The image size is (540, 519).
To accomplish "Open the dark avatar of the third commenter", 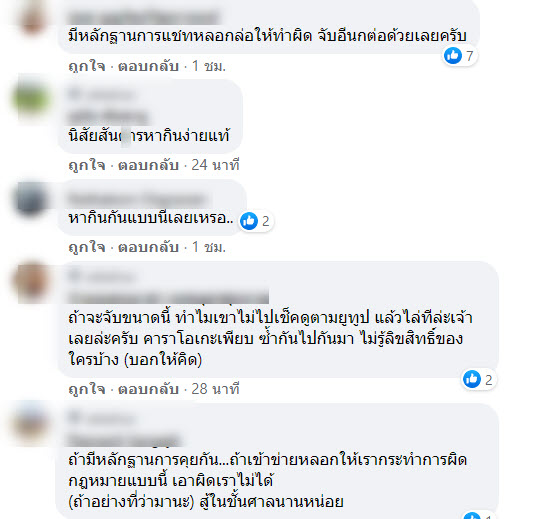I will (31, 199).
